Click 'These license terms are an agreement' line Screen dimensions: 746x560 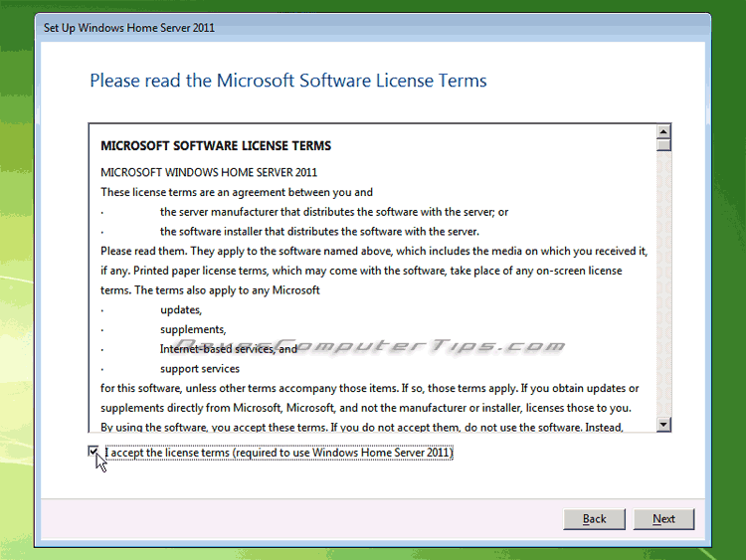pos(237,192)
